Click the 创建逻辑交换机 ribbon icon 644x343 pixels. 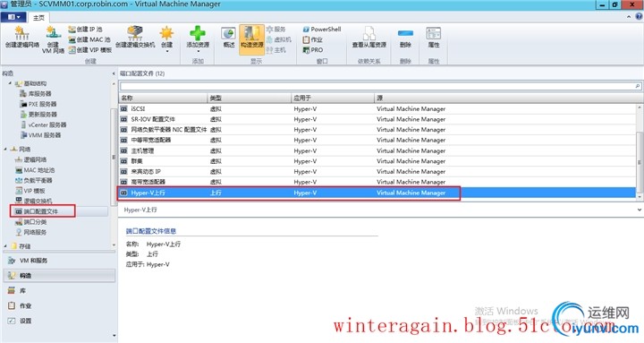(x=135, y=37)
